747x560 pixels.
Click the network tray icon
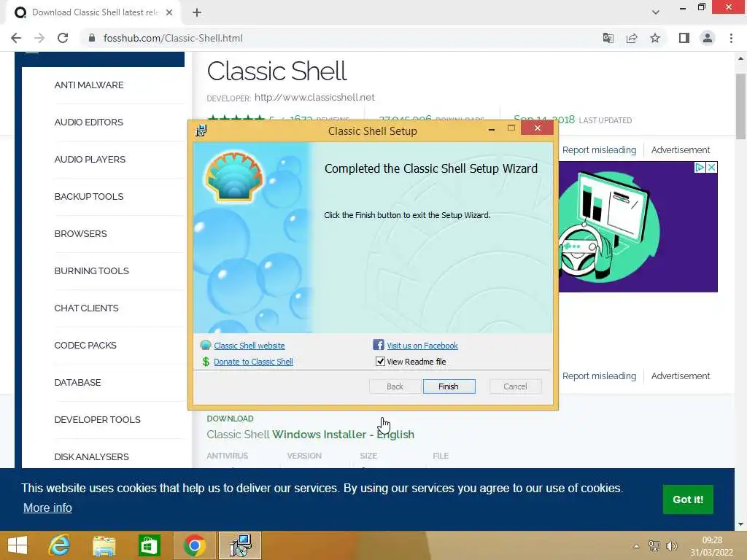tap(654, 546)
